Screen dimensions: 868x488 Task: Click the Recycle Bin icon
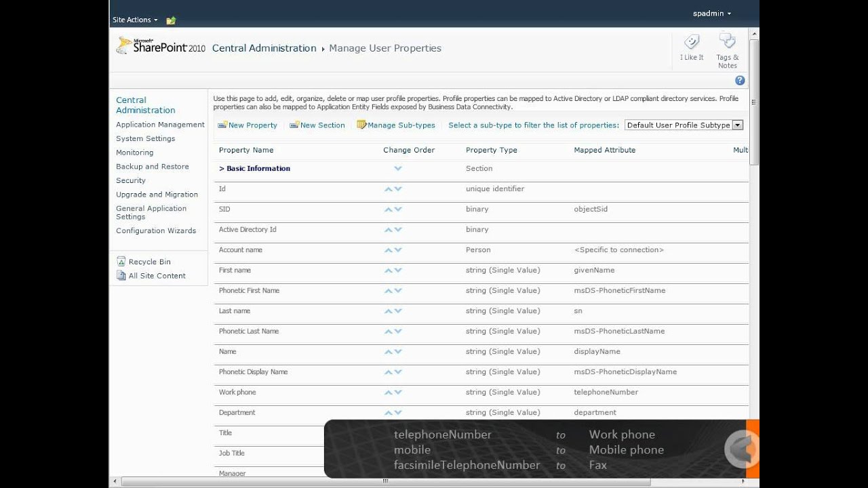pos(121,262)
